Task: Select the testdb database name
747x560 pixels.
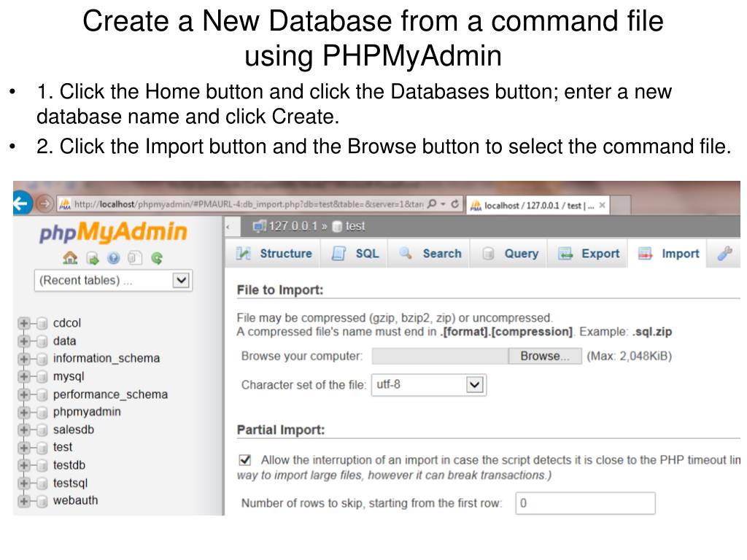Action: [69, 465]
